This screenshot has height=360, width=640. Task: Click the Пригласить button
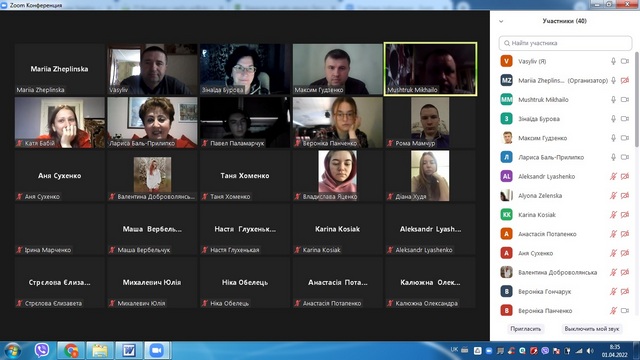click(525, 329)
